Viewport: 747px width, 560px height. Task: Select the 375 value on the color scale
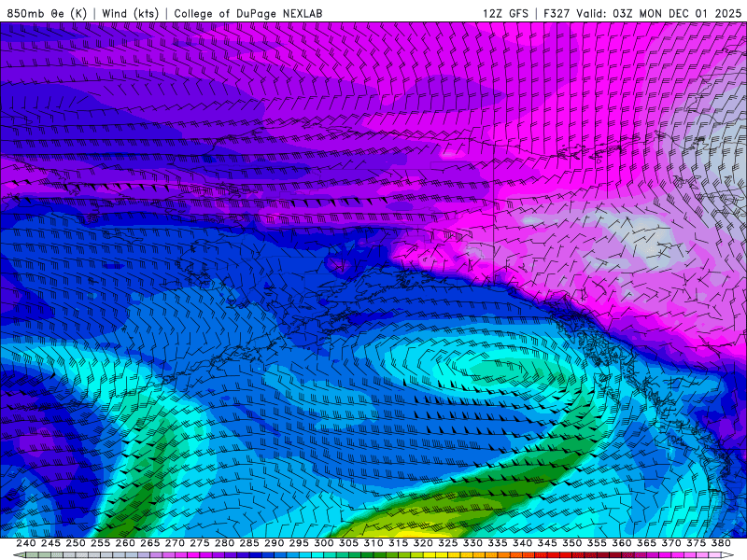696,543
